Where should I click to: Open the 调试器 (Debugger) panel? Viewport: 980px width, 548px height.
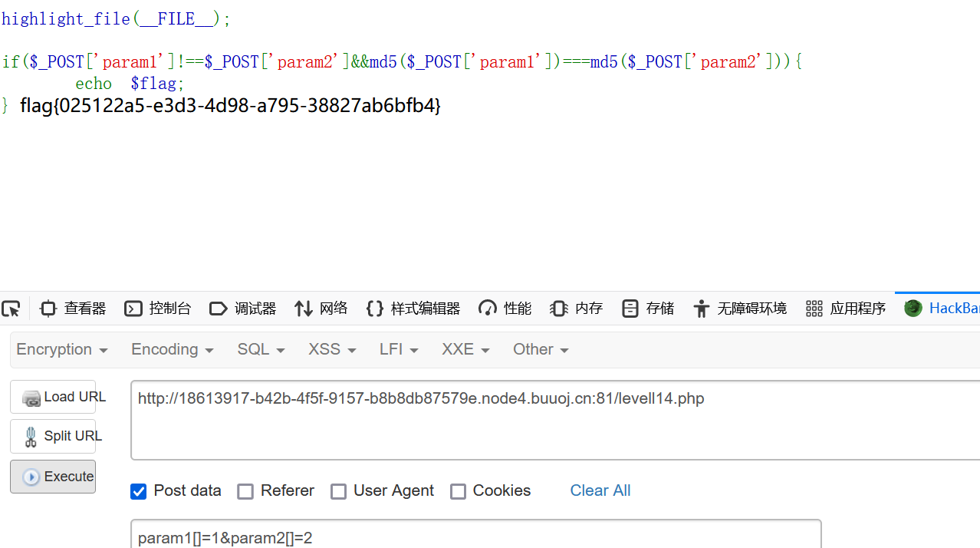coord(243,308)
